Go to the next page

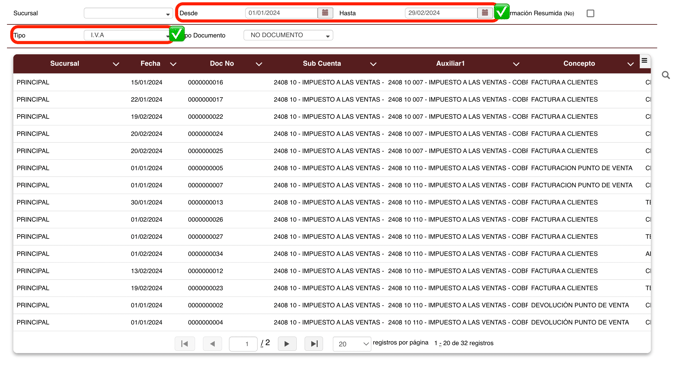(287, 344)
